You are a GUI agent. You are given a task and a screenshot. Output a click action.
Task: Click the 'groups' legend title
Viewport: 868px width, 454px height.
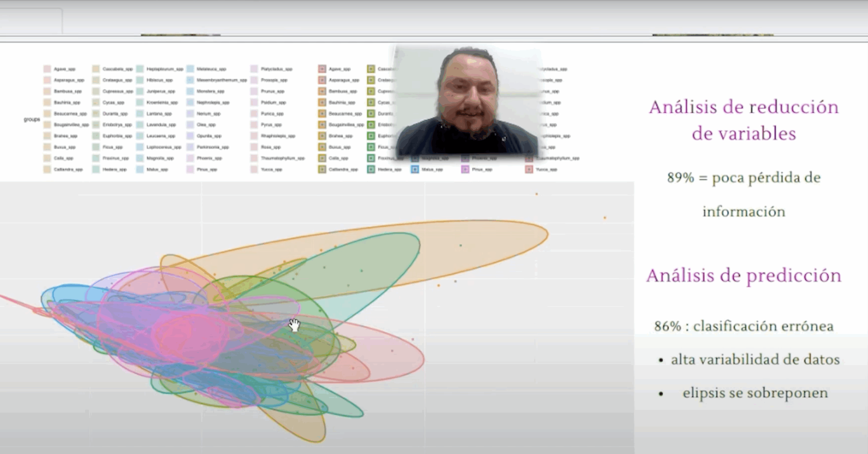click(x=32, y=119)
